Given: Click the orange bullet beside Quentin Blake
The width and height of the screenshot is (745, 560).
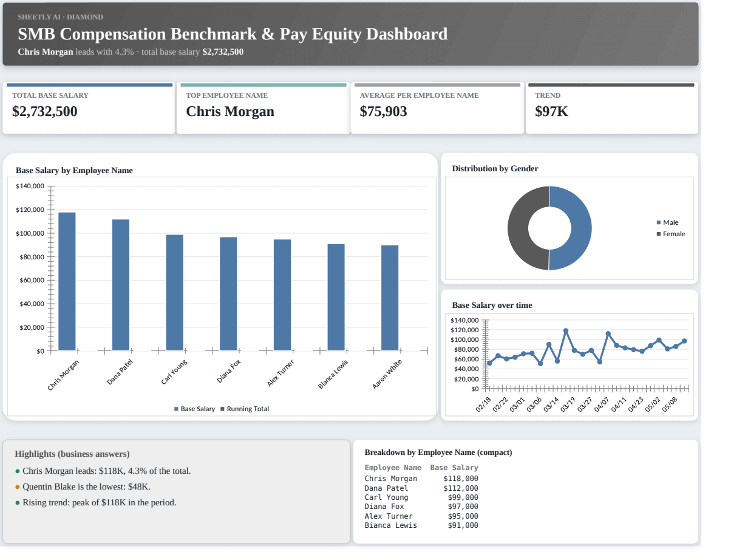Looking at the screenshot, I should tap(18, 487).
